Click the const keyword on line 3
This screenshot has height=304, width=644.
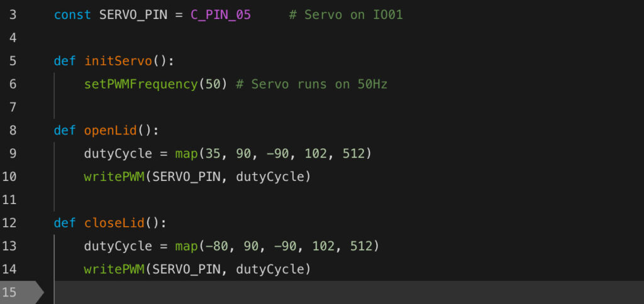click(x=72, y=14)
